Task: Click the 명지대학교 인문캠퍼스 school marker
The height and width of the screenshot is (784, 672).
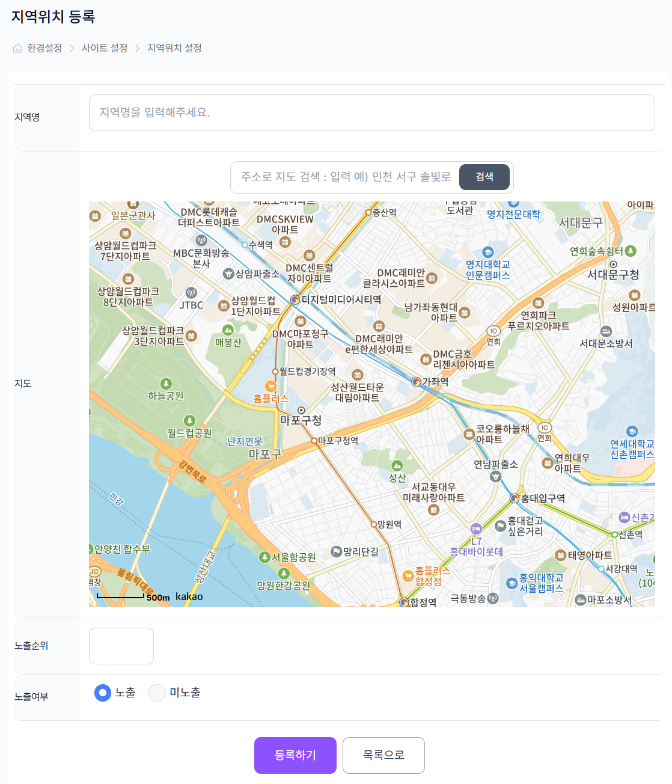Action: point(487,253)
